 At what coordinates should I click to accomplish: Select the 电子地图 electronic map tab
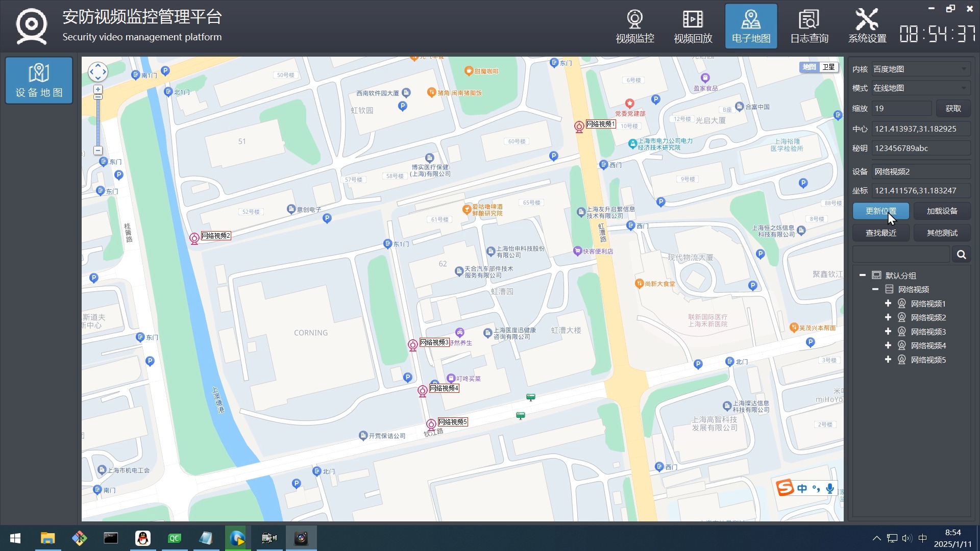(751, 27)
